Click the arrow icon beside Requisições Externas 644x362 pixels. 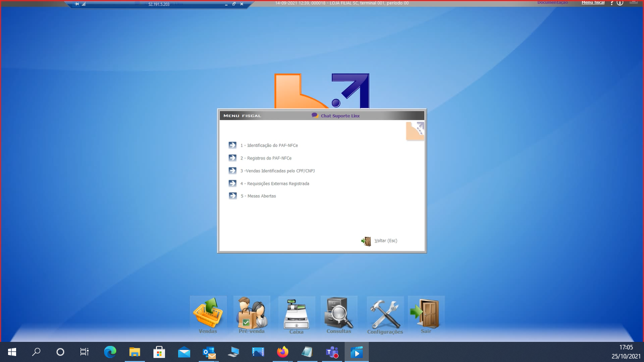coord(232,184)
